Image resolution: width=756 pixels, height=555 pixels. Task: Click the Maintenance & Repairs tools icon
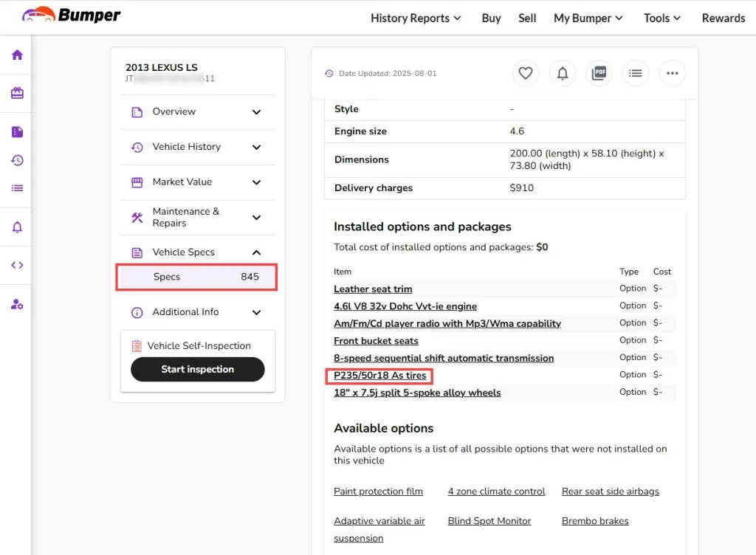137,218
